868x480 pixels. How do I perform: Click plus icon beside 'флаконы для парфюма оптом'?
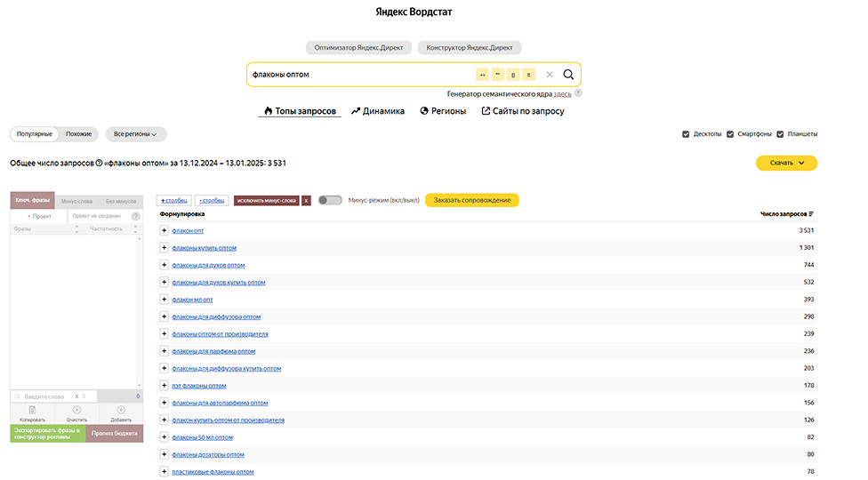[164, 350]
